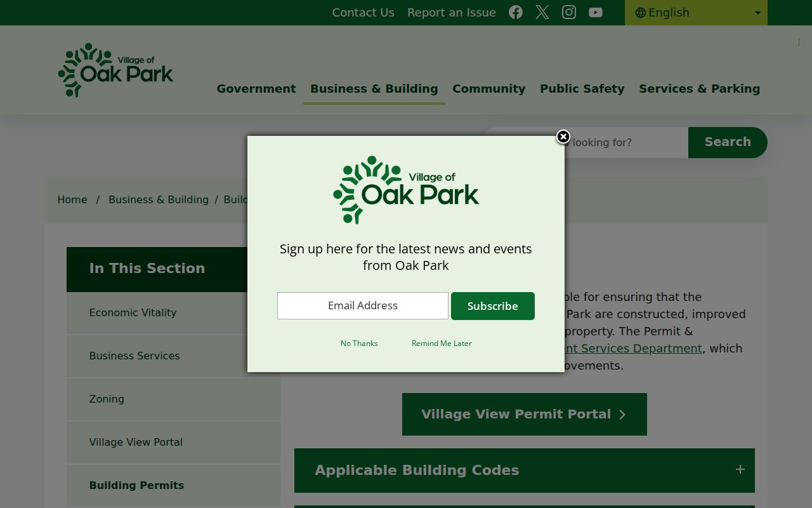Open the Business & Building menu
Viewport: 812px width, 508px height.
[374, 89]
